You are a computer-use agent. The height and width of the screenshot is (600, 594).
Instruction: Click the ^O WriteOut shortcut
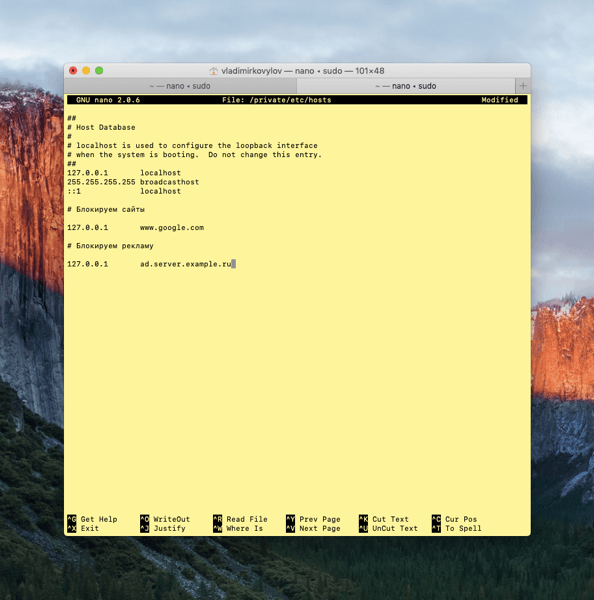[x=165, y=519]
